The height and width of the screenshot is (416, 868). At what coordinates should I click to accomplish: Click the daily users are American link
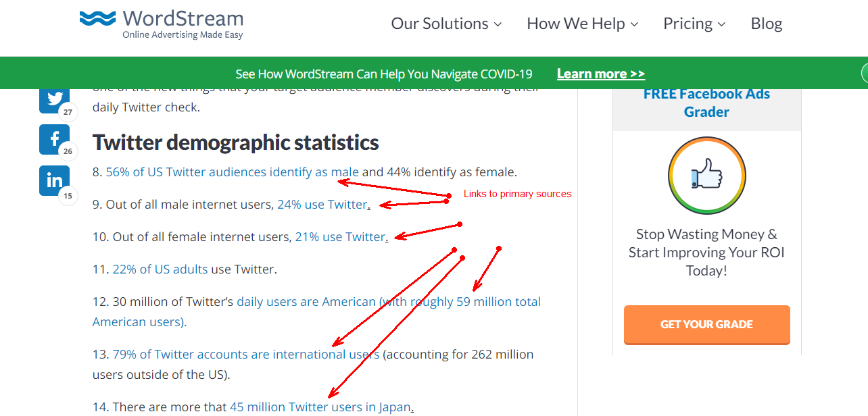[x=306, y=301]
